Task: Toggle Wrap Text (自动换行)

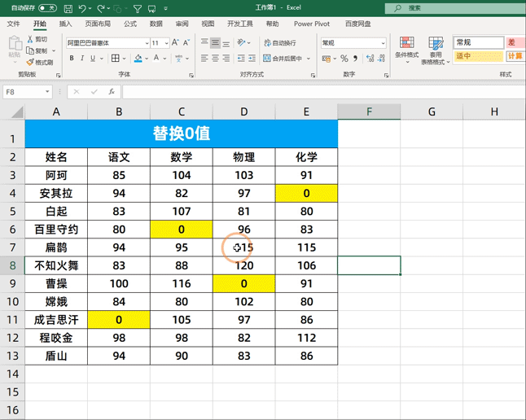Action: coord(280,42)
